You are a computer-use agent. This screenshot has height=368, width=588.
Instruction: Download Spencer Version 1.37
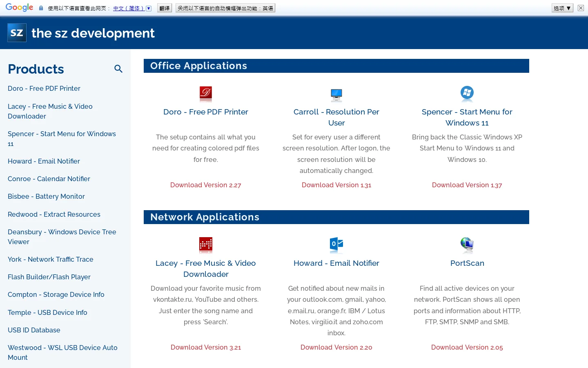[467, 185]
